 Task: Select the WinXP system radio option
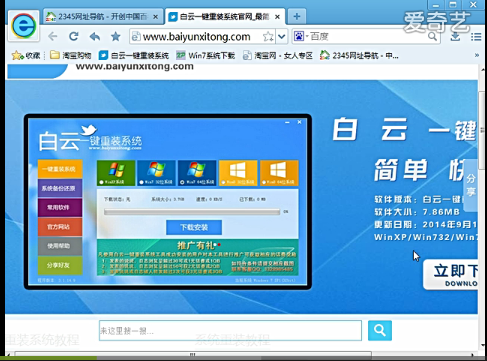tap(102, 182)
